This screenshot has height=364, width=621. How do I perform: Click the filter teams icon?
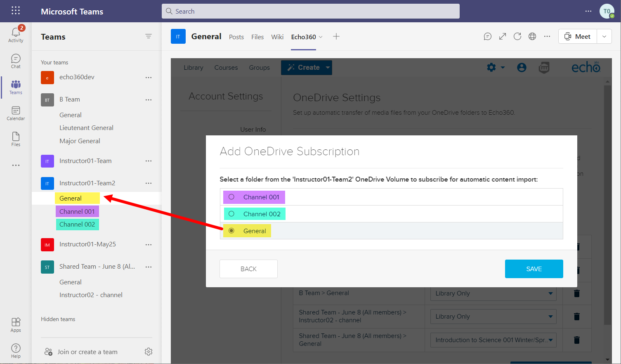click(149, 36)
